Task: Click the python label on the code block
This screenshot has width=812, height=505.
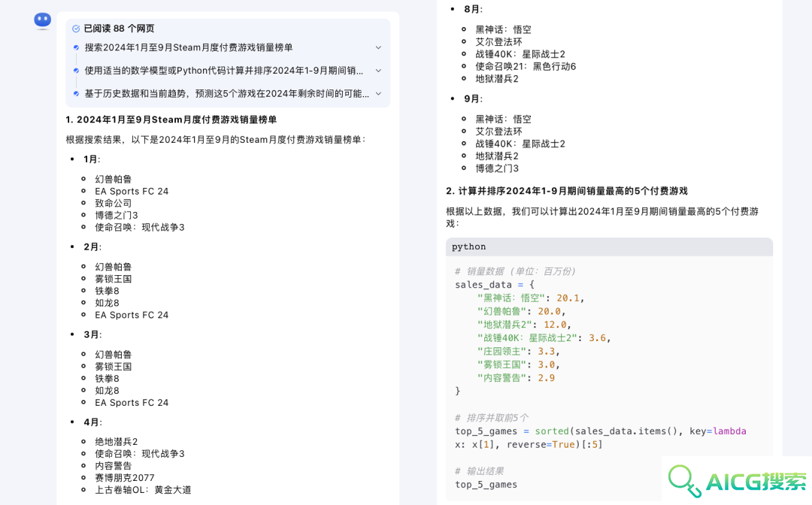Action: 468,246
